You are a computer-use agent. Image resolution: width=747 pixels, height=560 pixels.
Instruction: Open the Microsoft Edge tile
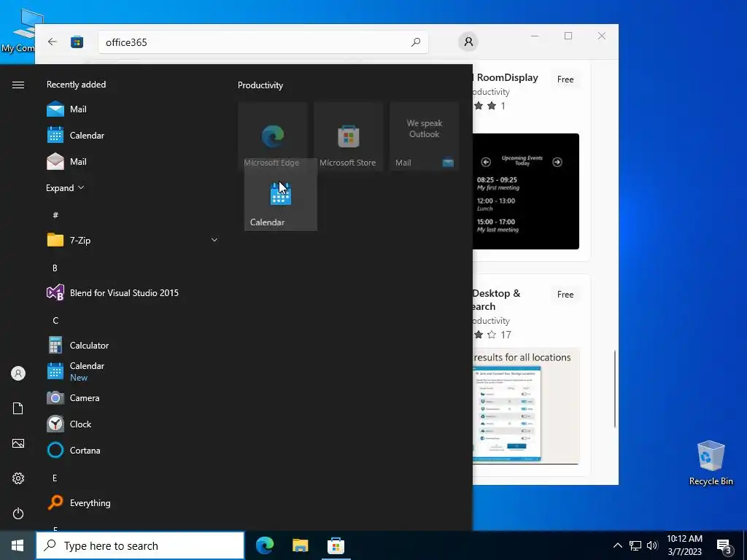(273, 136)
